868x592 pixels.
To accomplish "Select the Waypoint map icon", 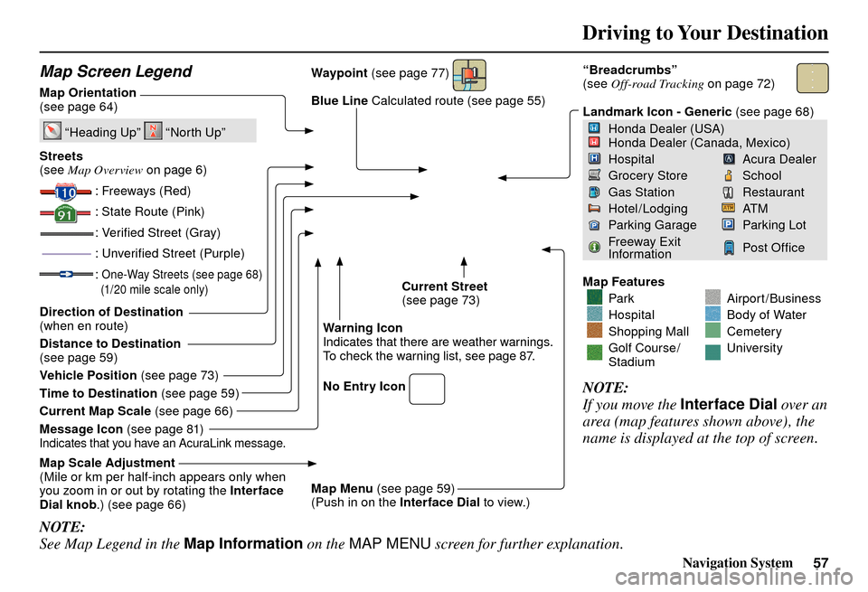I will click(x=470, y=75).
